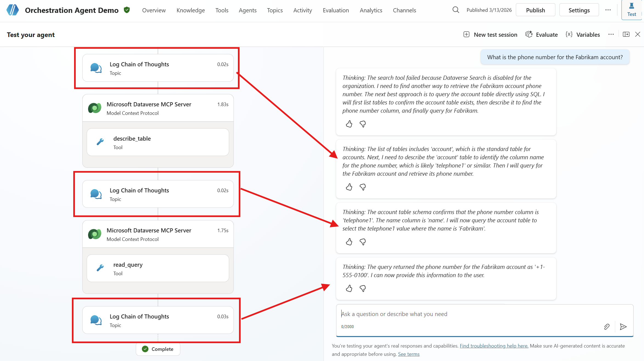Click the search magnifier icon

[455, 10]
